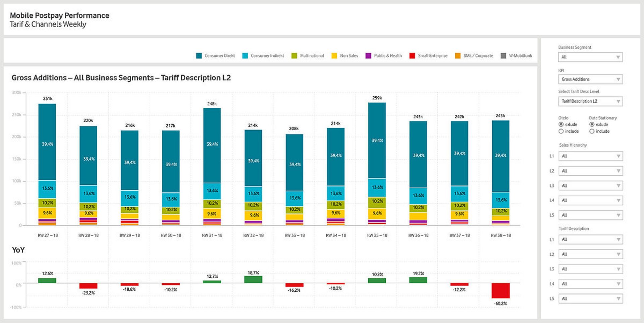The height and width of the screenshot is (323, 644).
Task: Expand the KPI Gross Additions dropdown
Action: [x=590, y=79]
